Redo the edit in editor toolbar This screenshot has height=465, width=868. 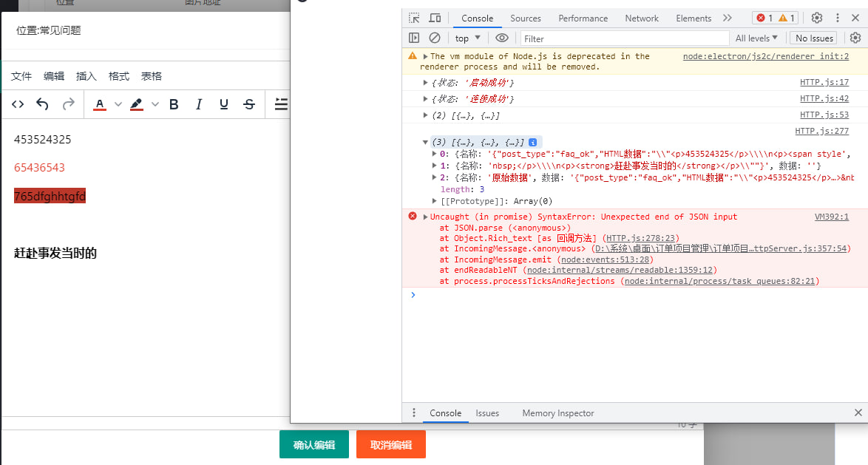click(x=68, y=104)
